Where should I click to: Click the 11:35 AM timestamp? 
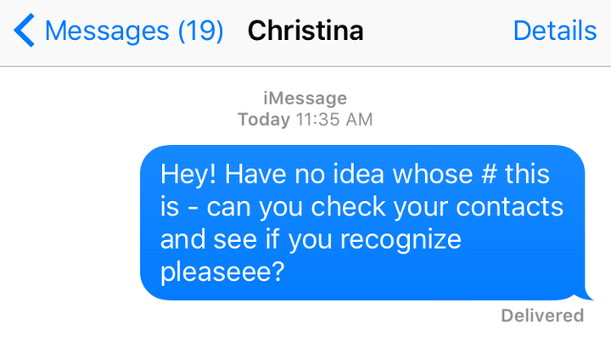(334, 120)
